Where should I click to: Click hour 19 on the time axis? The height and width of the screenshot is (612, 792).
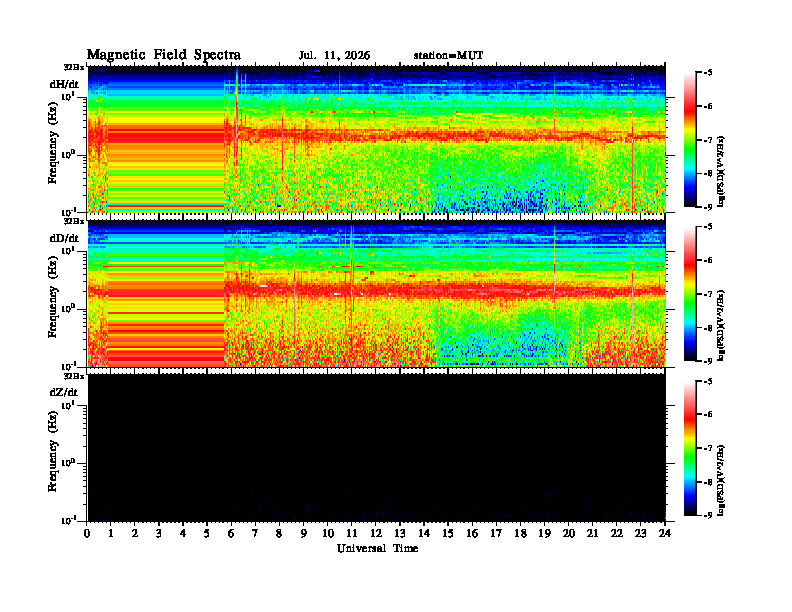point(544,533)
